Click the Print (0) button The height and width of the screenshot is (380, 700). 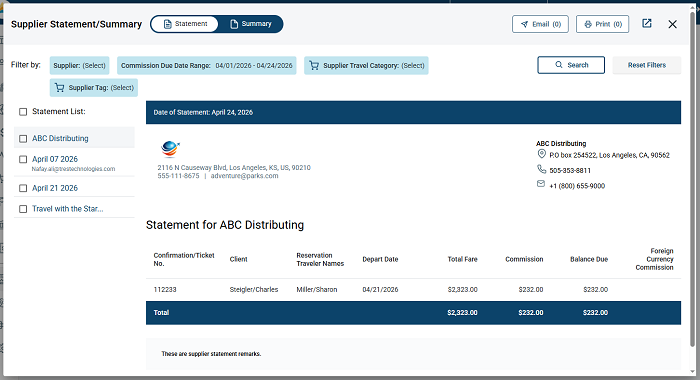(x=602, y=24)
